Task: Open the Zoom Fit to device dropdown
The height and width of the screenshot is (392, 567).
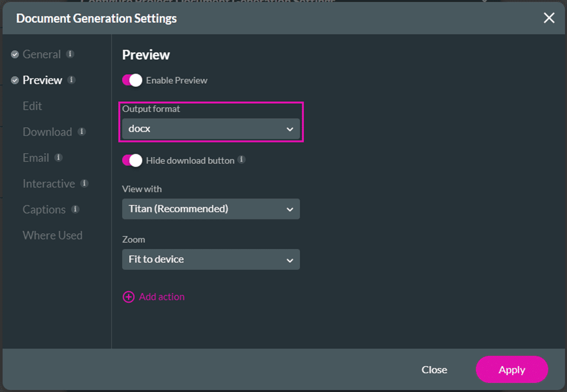Action: tap(211, 259)
